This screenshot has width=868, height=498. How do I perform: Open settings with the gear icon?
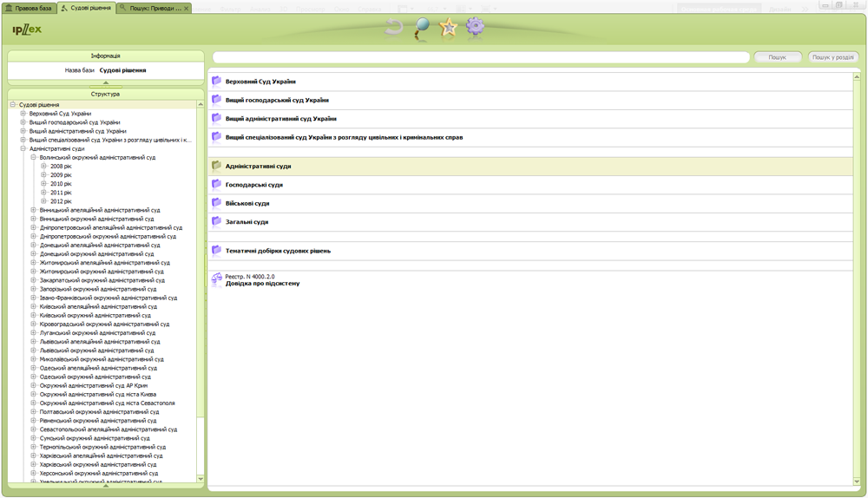point(475,26)
